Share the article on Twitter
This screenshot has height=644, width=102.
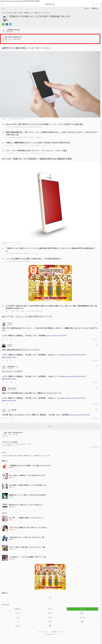(x=10, y=24)
